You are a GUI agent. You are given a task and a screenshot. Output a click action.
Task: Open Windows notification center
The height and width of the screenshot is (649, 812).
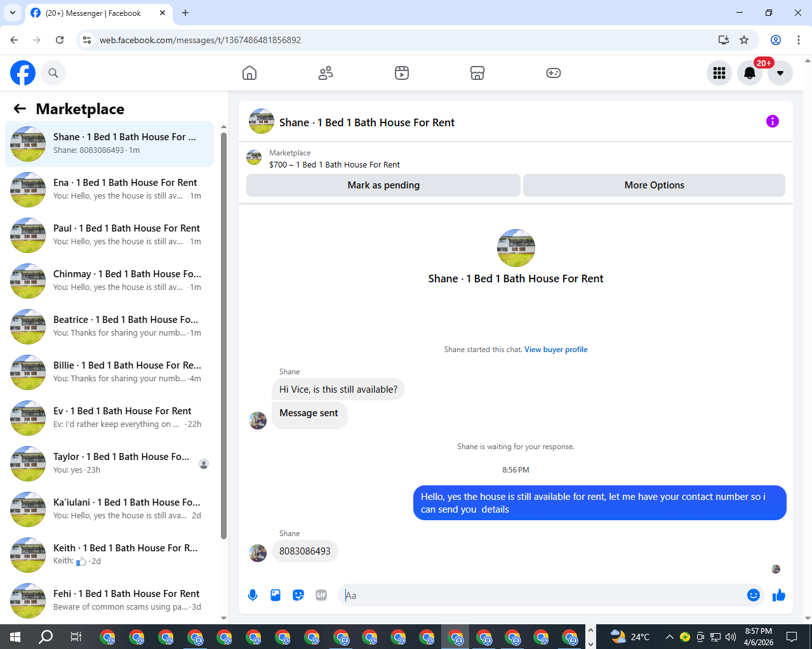coord(792,637)
